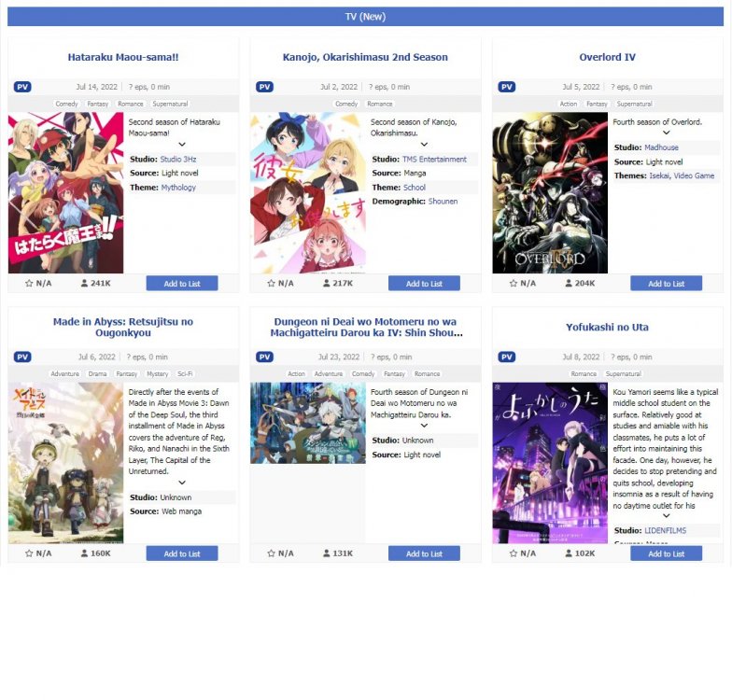Click the members icon showing 217K
The width and height of the screenshot is (732, 700).
pyautogui.click(x=327, y=284)
